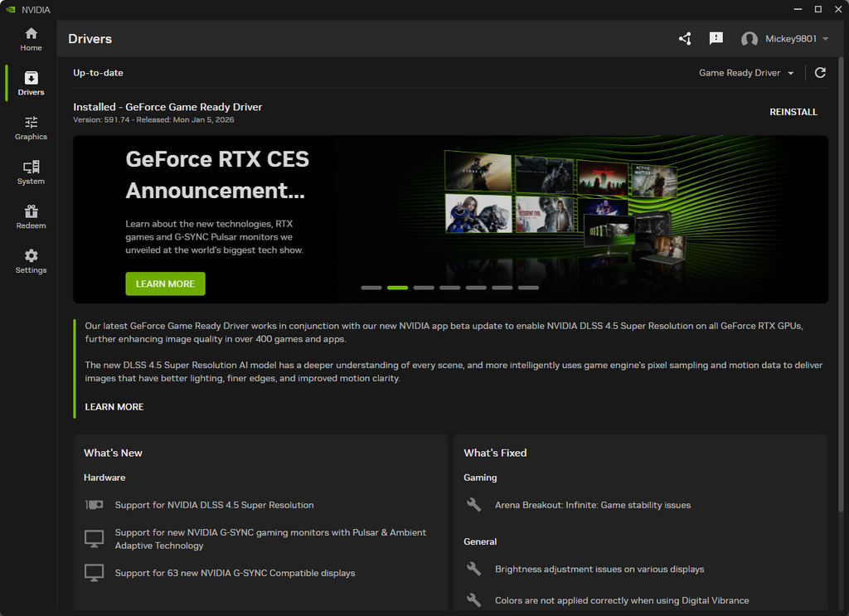Screen dimensions: 849x616
Task: Refresh driver updates with reload icon
Action: [x=820, y=73]
